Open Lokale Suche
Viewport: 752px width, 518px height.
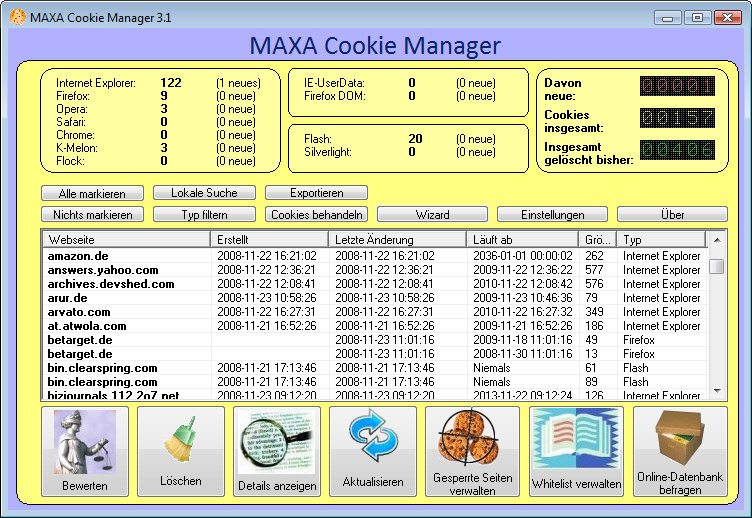coord(204,193)
